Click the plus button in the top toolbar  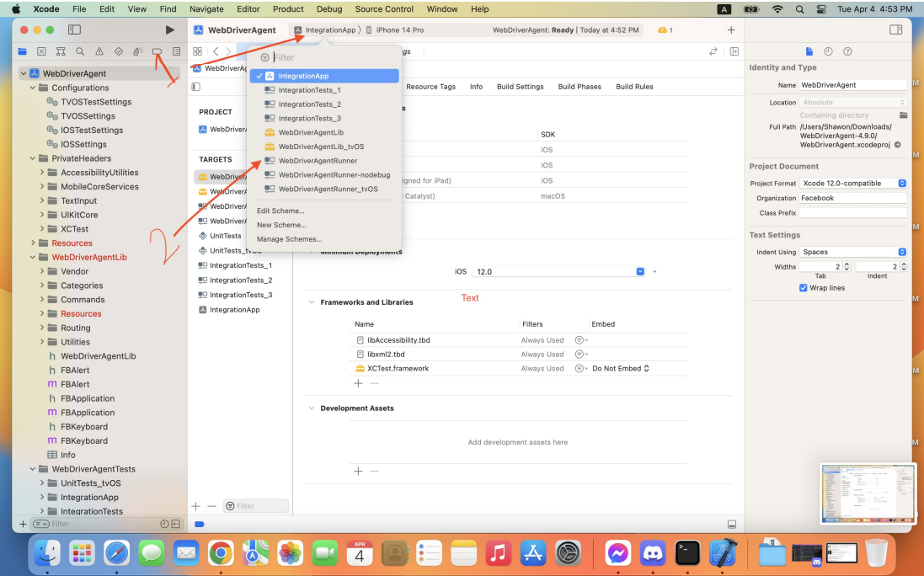731,30
